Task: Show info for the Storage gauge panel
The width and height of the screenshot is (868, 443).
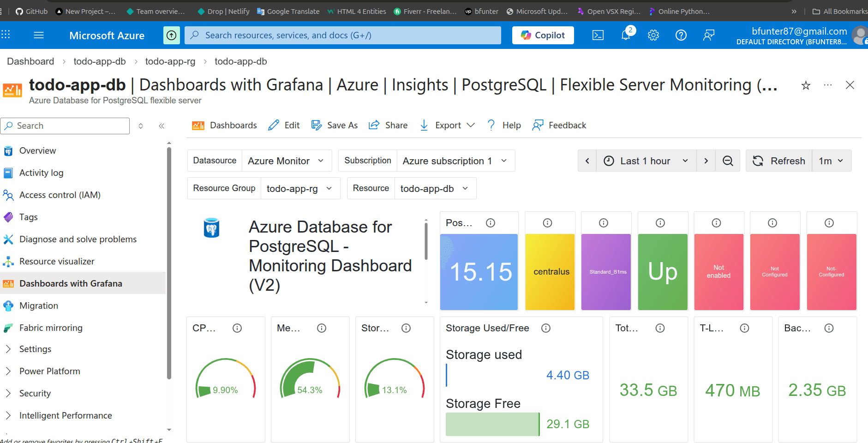Action: click(x=406, y=328)
